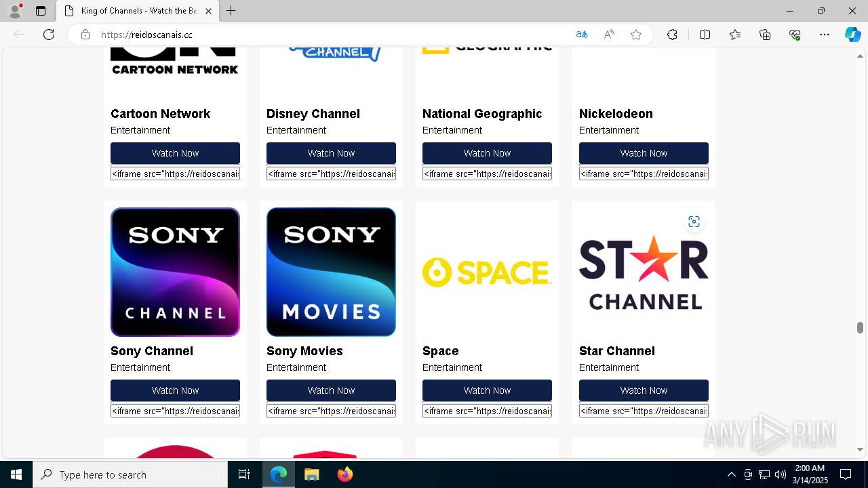Screen dimensions: 868x488
Task: Open Microsoft Edge taskbar icon
Action: 279,474
